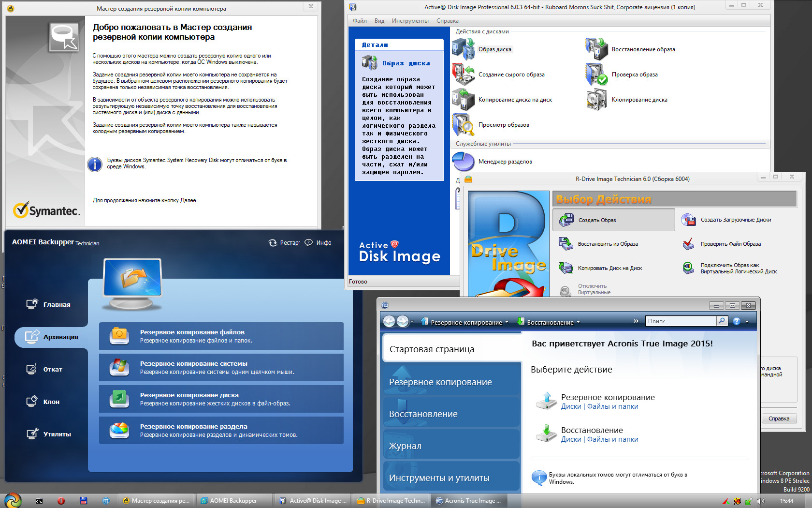Click Копирование диска на диск icon
The width and height of the screenshot is (812, 508).
click(x=464, y=99)
